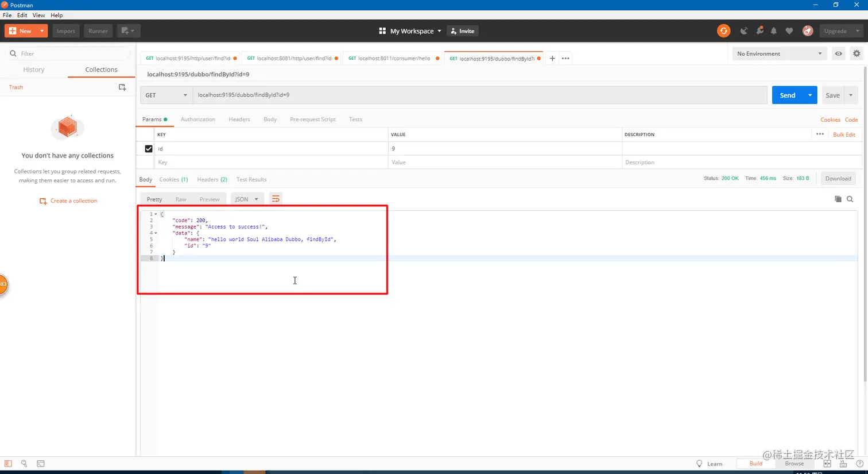This screenshot has width=868, height=474.
Task: Search within the response body
Action: pyautogui.click(x=850, y=199)
